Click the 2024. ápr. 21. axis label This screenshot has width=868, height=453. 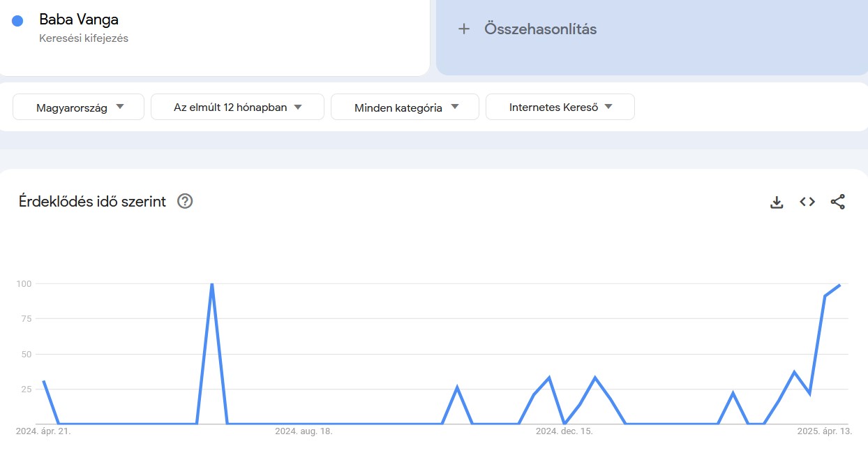(43, 431)
